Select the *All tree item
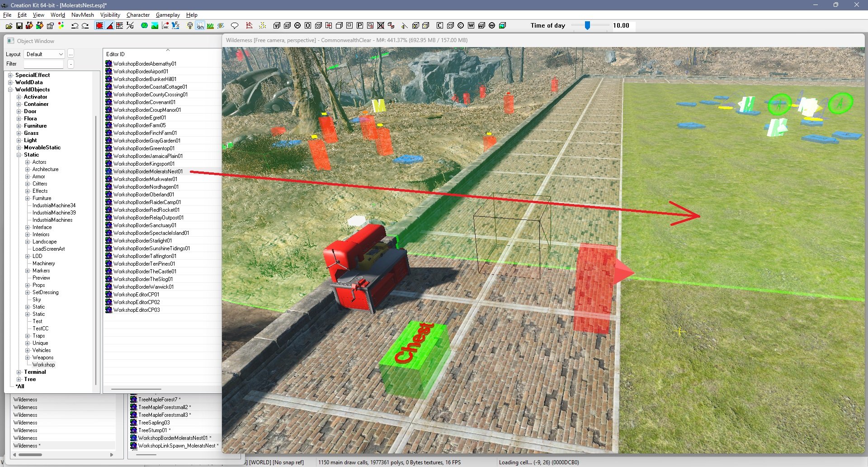The image size is (868, 467). pyautogui.click(x=20, y=386)
